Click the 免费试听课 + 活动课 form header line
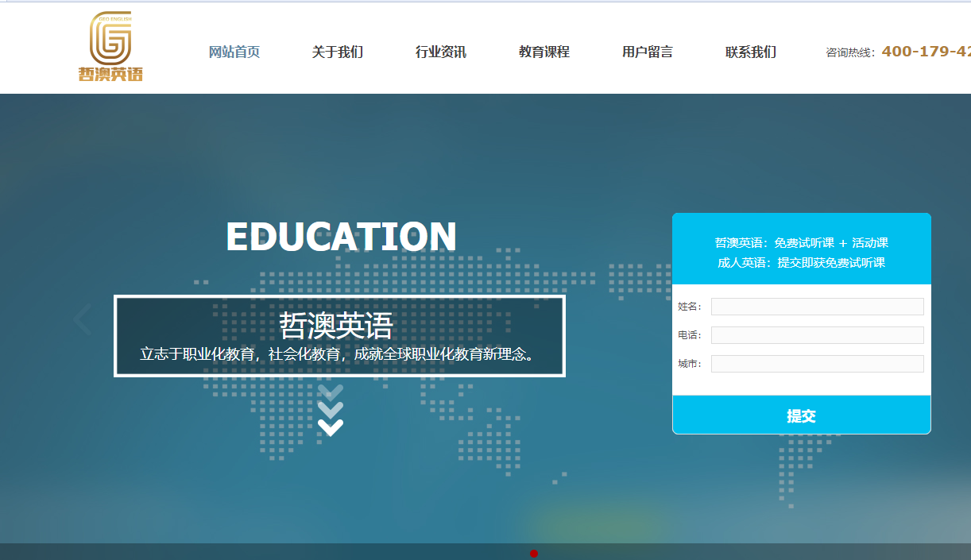Viewport: 971px width, 560px height. (x=801, y=243)
